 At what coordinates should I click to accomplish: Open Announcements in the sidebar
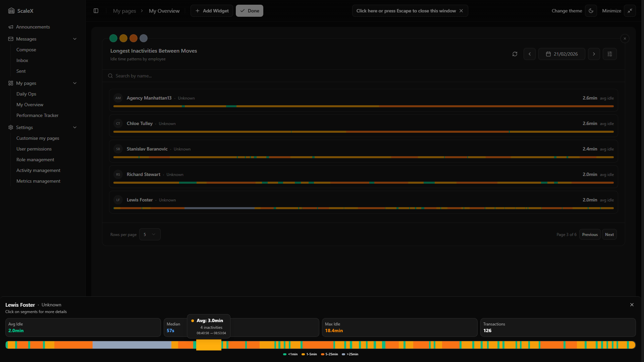click(33, 27)
